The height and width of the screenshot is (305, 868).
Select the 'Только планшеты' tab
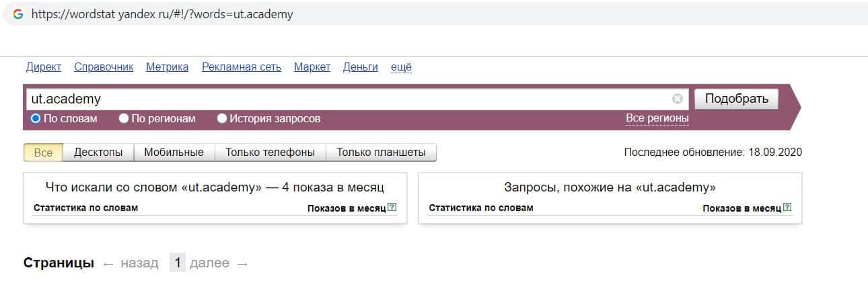[381, 152]
